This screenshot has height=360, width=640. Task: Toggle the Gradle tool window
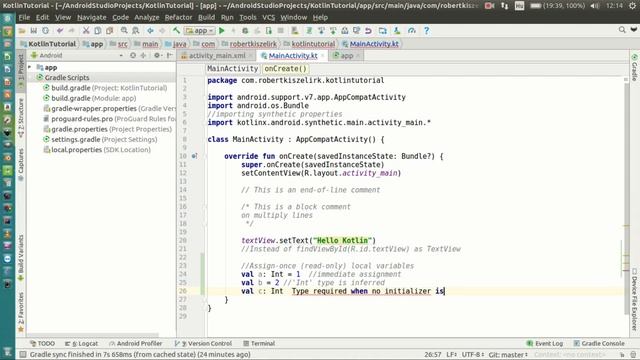click(x=634, y=67)
